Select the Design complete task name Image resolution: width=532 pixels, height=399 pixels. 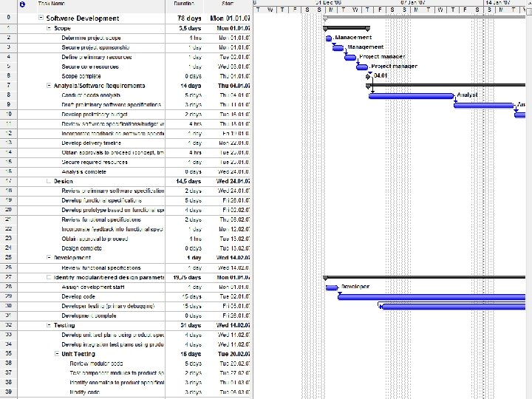click(x=81, y=248)
